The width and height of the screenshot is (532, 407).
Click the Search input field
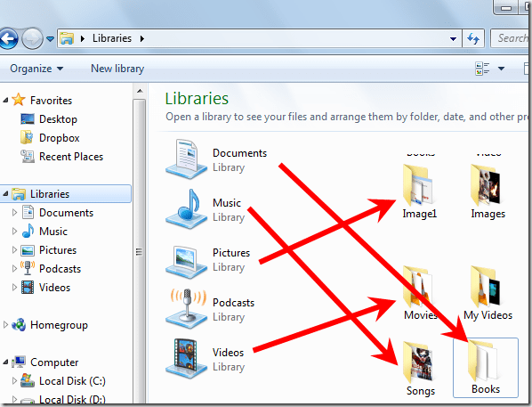[x=511, y=38]
